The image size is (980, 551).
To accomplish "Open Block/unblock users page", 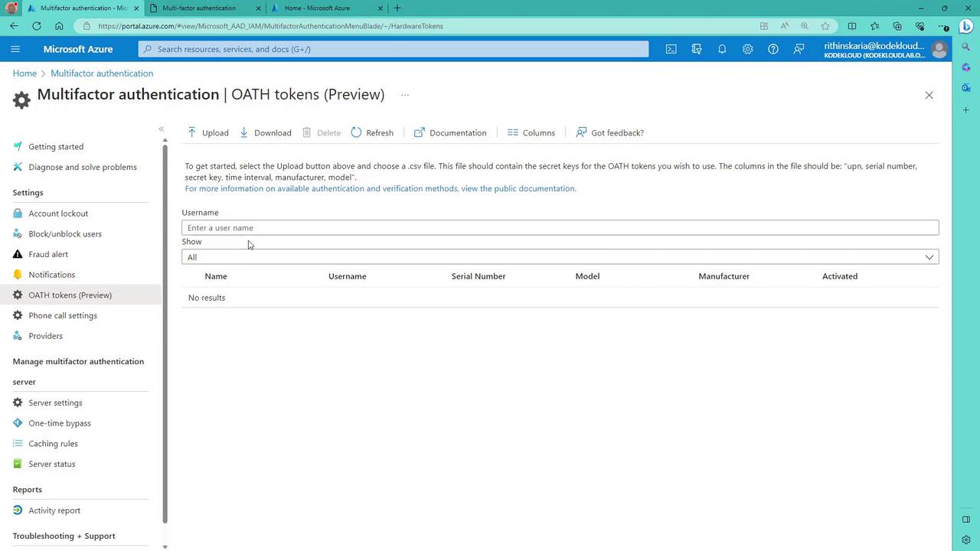I will [65, 234].
